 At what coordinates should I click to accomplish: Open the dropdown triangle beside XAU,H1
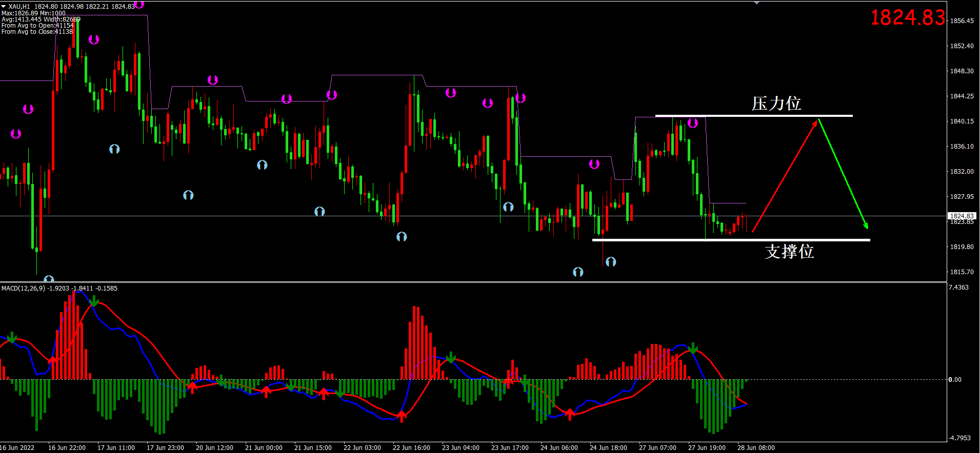[x=4, y=6]
